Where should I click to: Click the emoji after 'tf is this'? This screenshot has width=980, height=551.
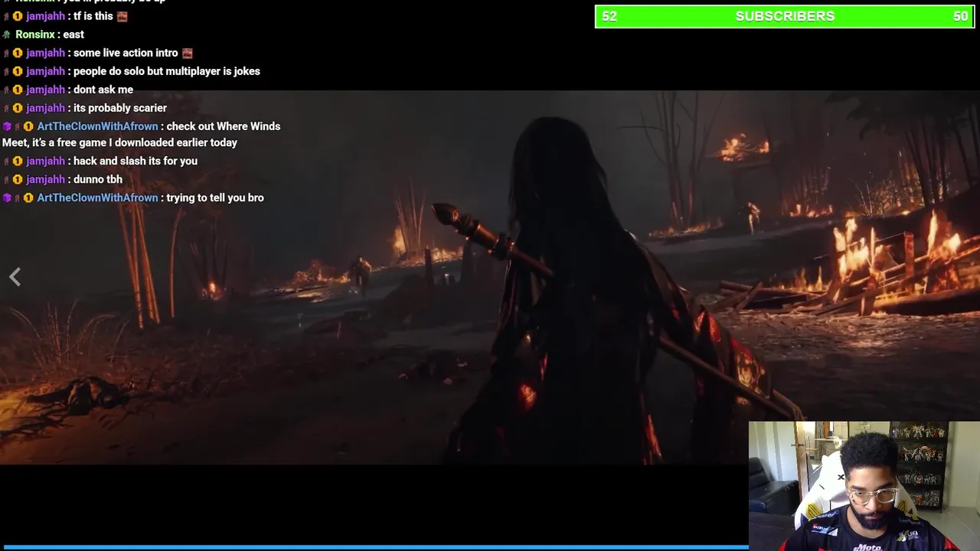[122, 16]
